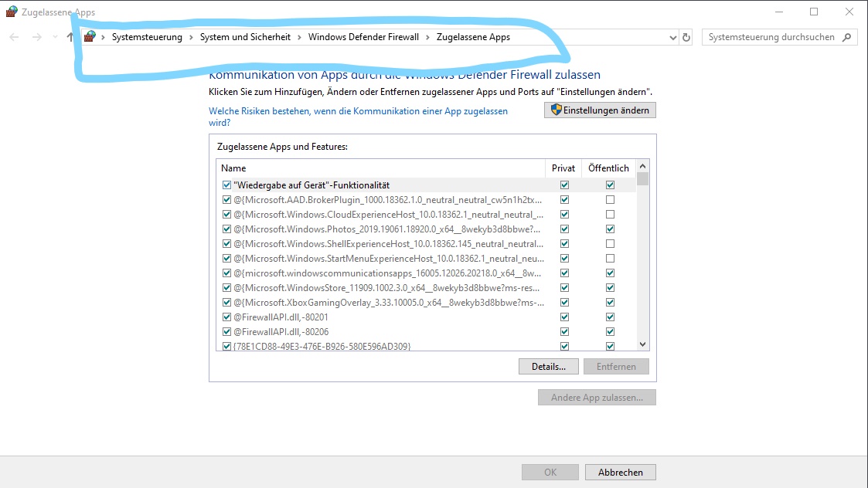Click the OK button
Viewport: 868px width, 488px height.
pyautogui.click(x=550, y=472)
